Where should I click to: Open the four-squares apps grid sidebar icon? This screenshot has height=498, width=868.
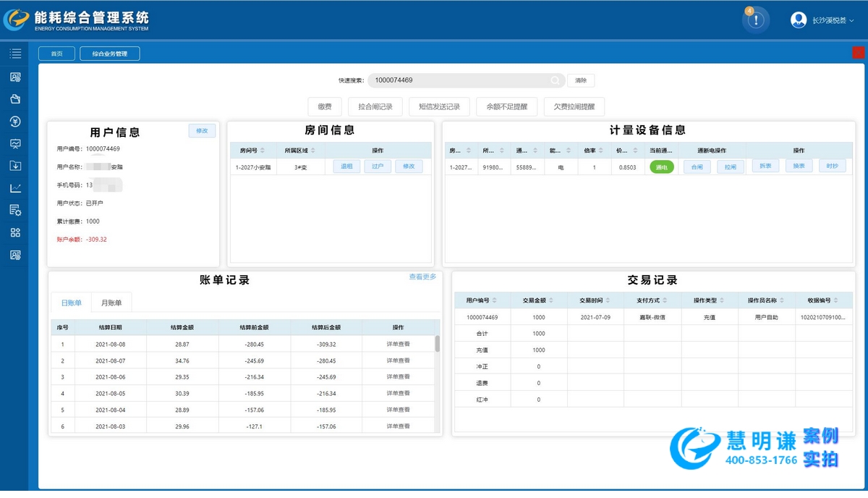tap(15, 232)
